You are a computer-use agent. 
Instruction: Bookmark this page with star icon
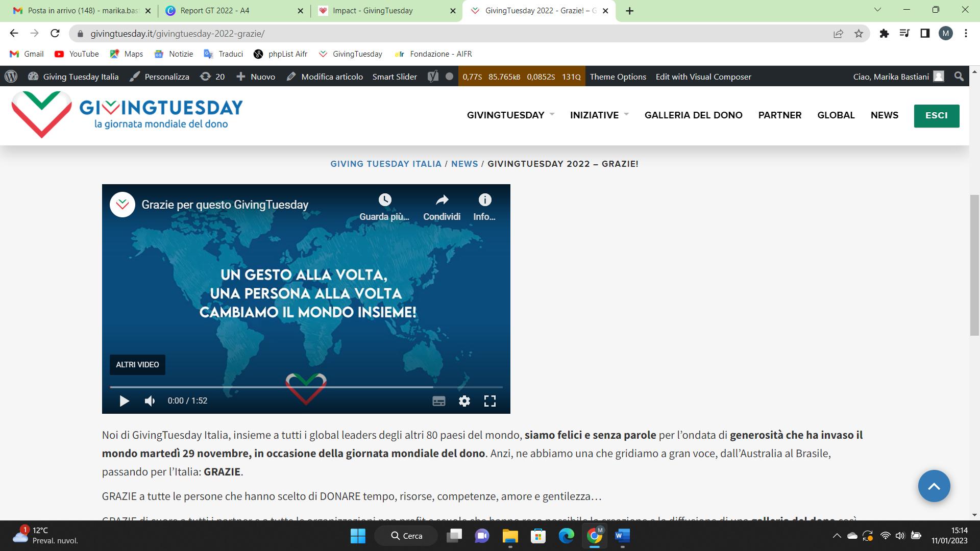859,34
